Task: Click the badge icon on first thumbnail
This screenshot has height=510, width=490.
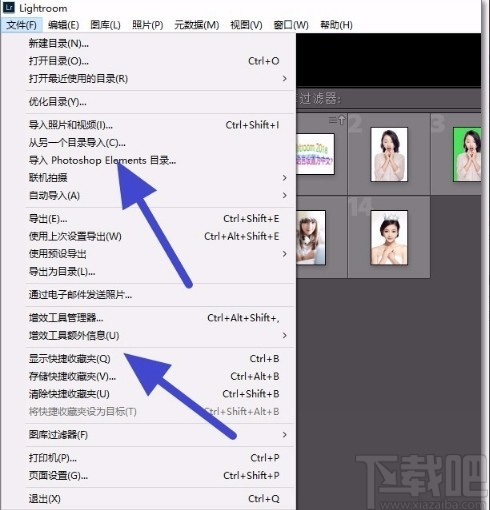Action: pyautogui.click(x=337, y=120)
